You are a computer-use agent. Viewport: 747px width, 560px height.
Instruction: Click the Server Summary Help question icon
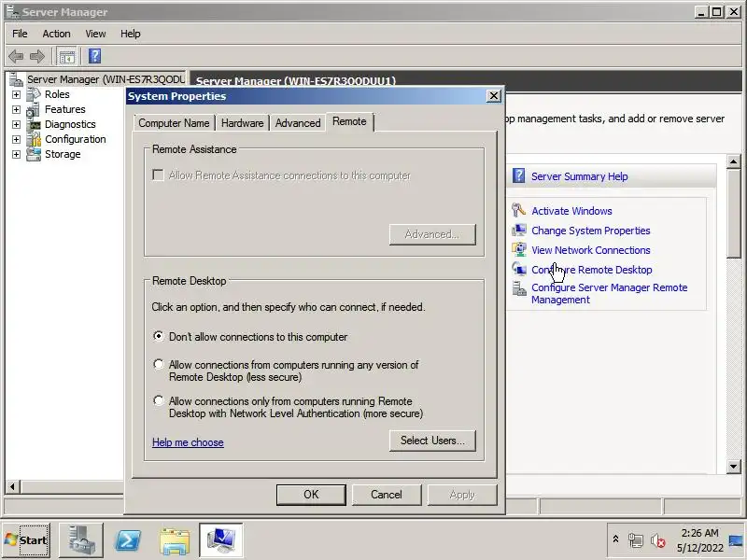tap(519, 175)
